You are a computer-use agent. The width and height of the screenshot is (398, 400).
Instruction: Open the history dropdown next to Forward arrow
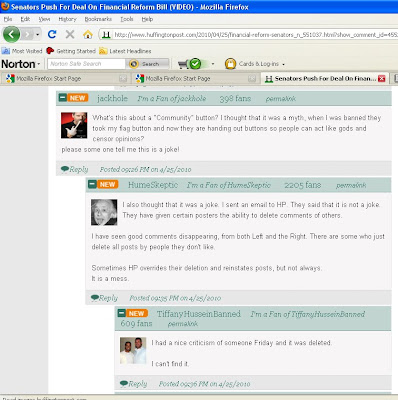[38, 34]
